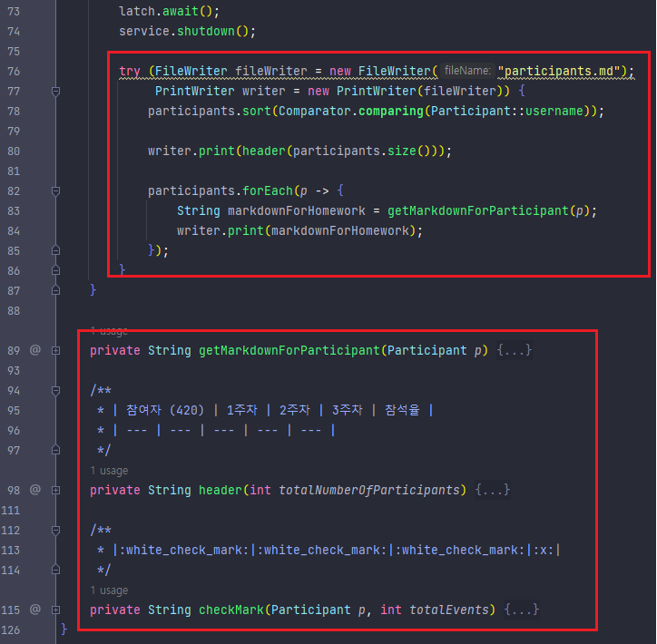Click the Javadoc fold end marker at line 97

point(55,450)
